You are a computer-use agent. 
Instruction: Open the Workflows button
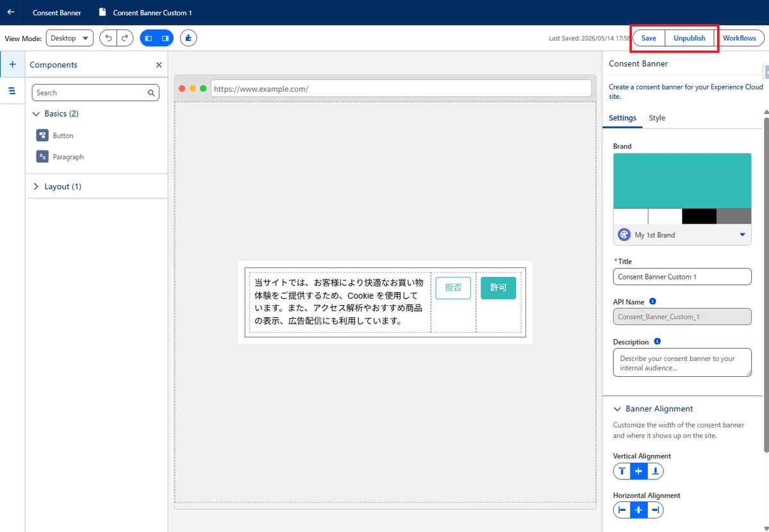coord(740,38)
